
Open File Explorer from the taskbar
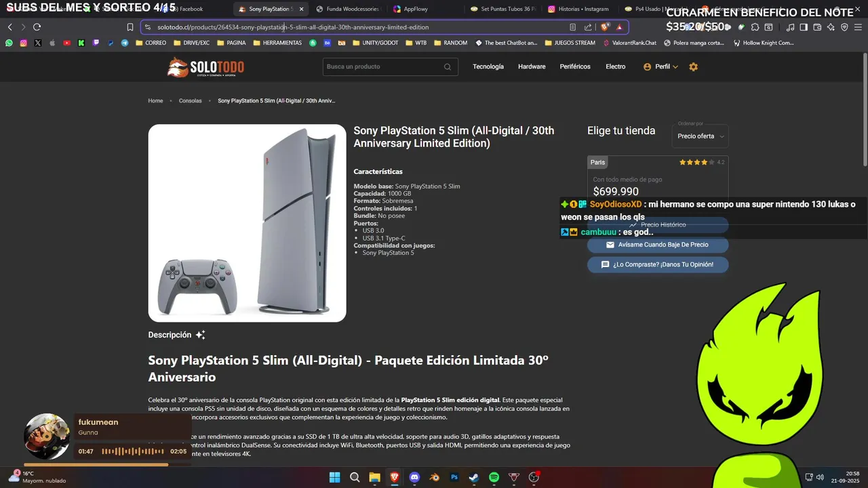tap(374, 477)
